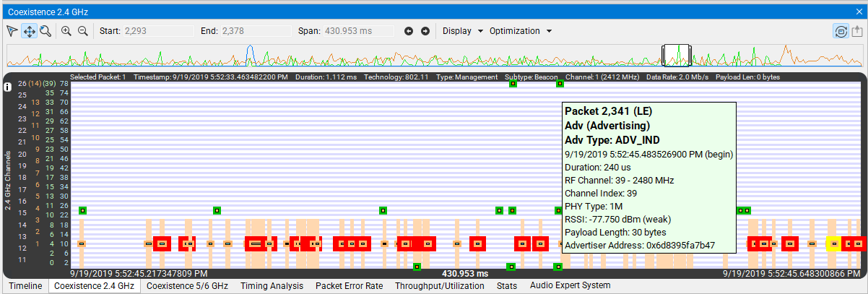The image size is (868, 294).
Task: Click the '2.4 GHz Channels' axis label
Action: [8, 181]
